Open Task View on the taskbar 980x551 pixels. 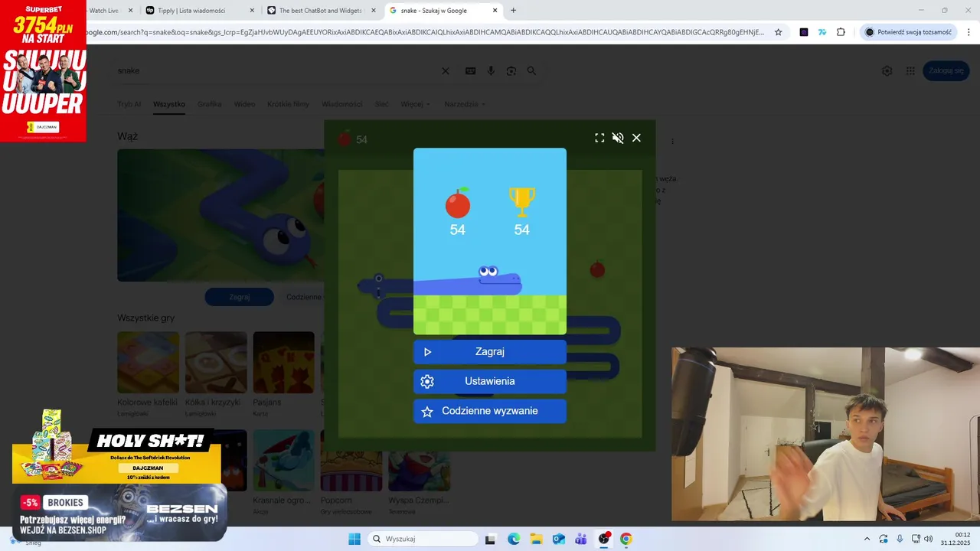click(x=491, y=539)
